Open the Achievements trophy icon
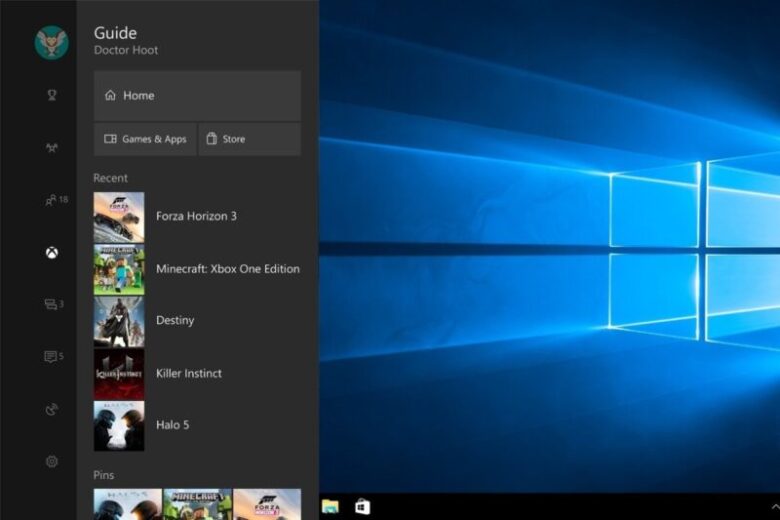The image size is (780, 520). (51, 96)
